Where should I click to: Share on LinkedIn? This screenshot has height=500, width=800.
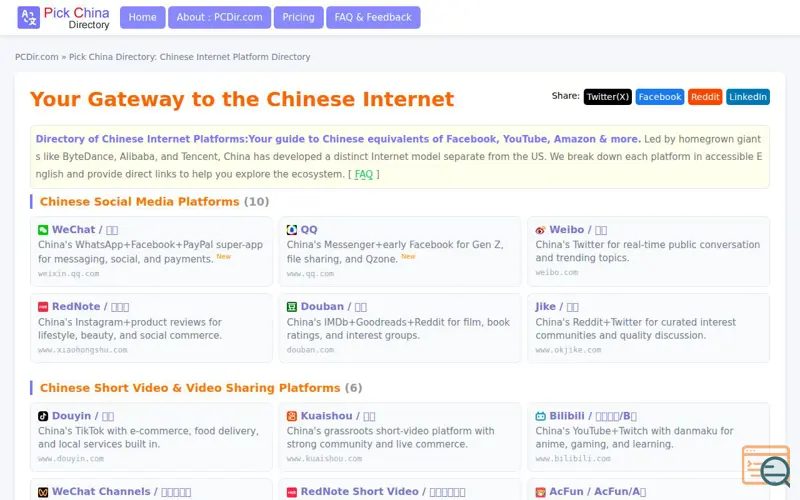pos(748,97)
